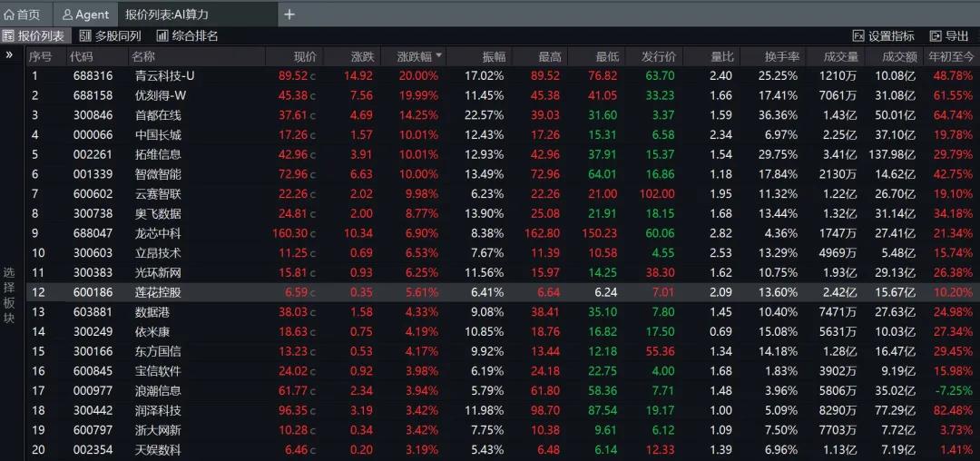Click 137.98亿 turnover of 拓维信息
The height and width of the screenshot is (461, 980).
pos(892,155)
